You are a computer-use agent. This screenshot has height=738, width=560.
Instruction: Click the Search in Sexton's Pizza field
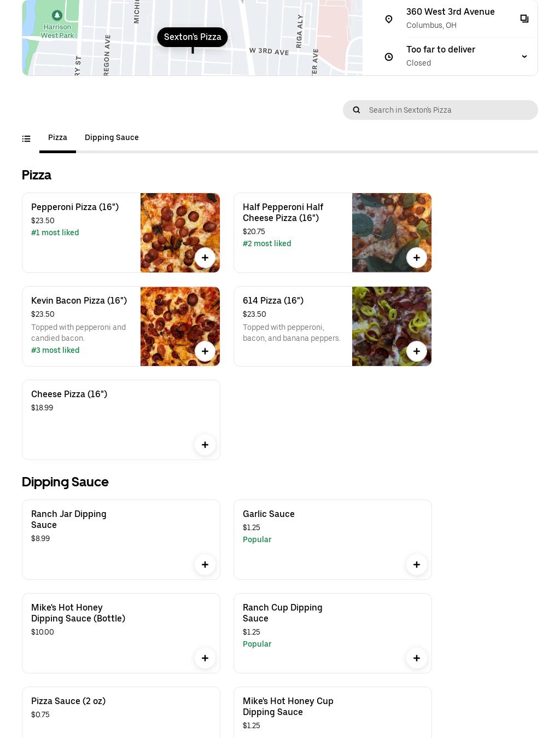pos(440,110)
